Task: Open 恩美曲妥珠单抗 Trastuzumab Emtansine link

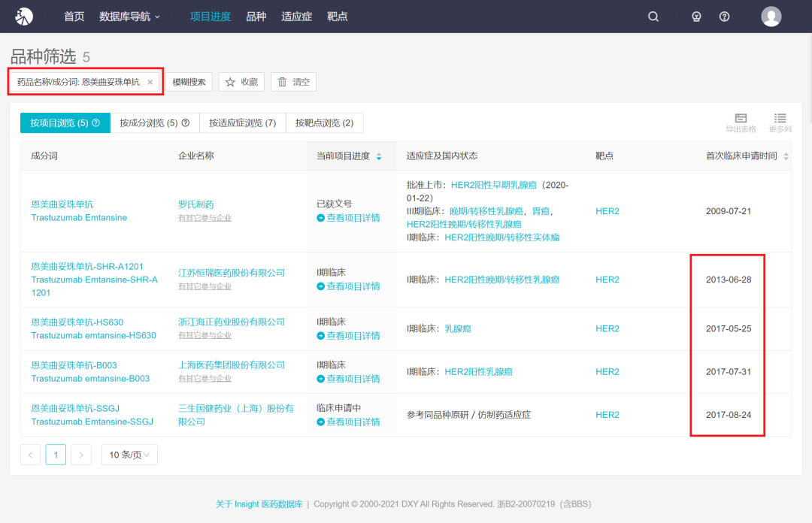Action: click(79, 211)
